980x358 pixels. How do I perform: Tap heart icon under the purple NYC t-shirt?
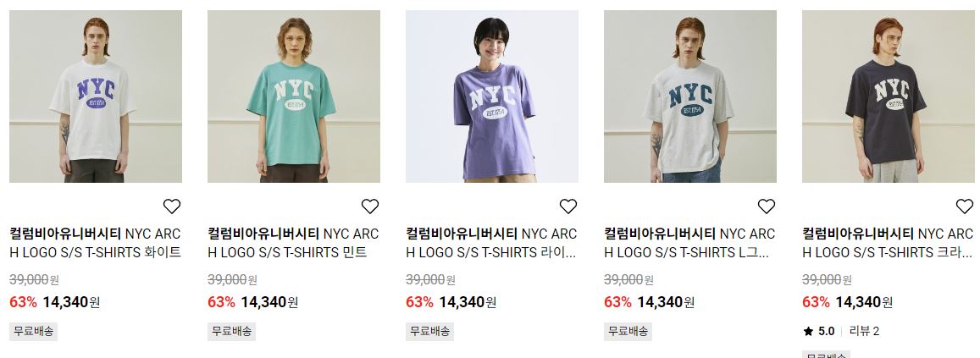pos(568,207)
